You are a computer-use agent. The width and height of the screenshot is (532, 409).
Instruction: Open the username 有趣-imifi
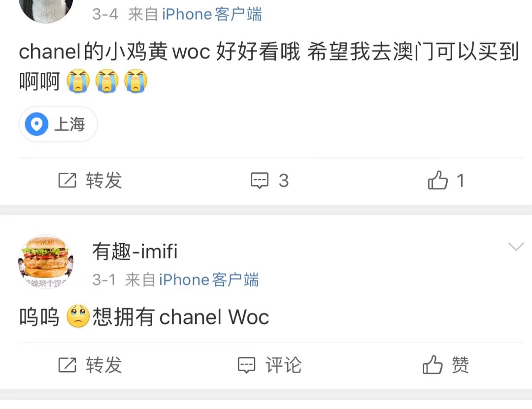[134, 252]
